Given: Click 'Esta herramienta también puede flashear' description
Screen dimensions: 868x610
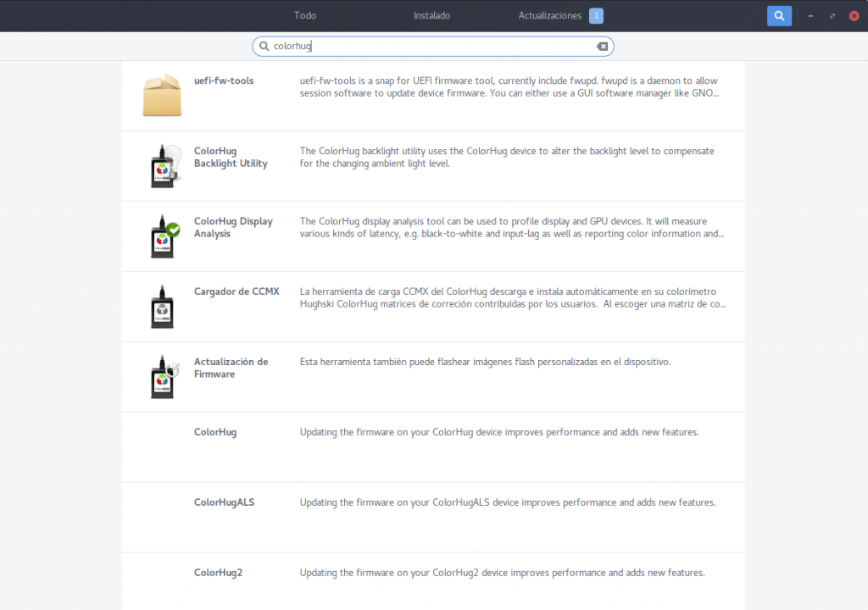Looking at the screenshot, I should click(x=486, y=362).
